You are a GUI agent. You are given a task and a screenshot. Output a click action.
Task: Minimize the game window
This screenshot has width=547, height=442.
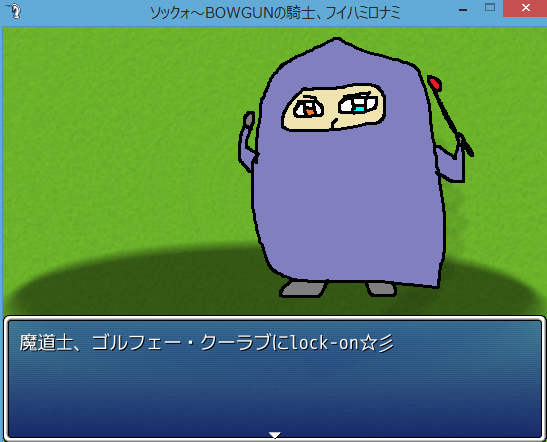463,10
